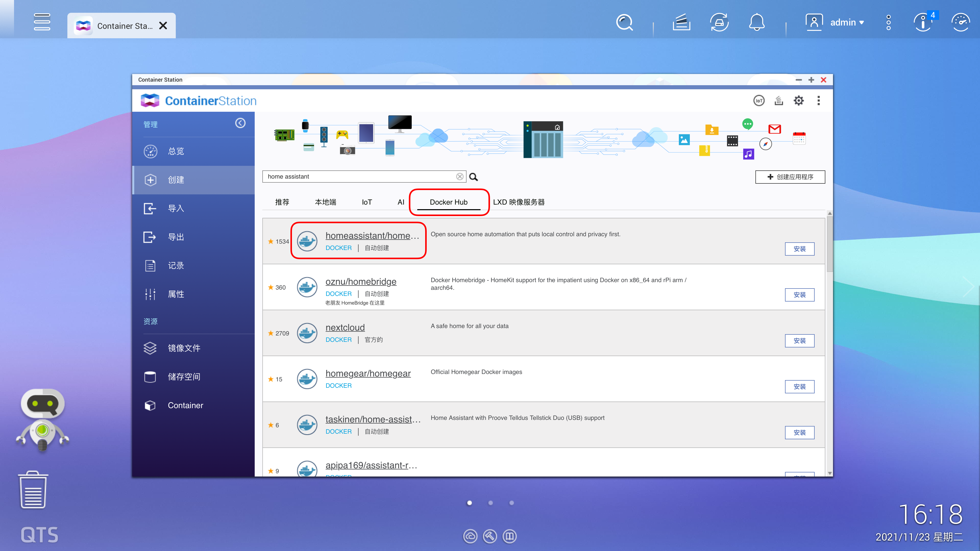Go to the second desktop page dot
The image size is (980, 551).
[490, 503]
